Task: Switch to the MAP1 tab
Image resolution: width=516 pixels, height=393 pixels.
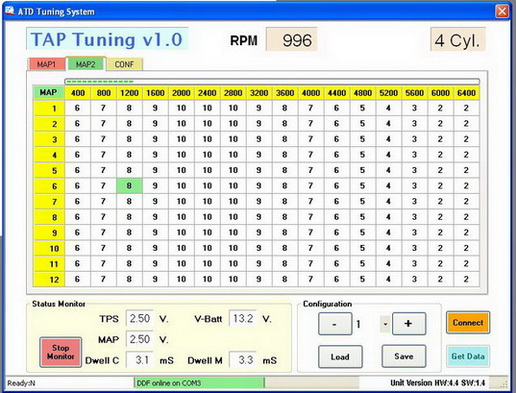Action: click(x=46, y=64)
